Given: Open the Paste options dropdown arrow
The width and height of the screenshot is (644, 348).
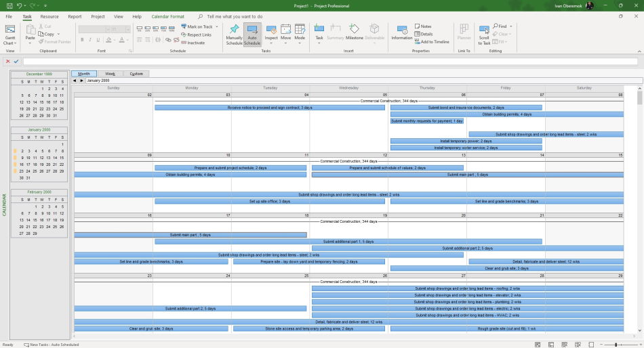Looking at the screenshot, I should (31, 43).
